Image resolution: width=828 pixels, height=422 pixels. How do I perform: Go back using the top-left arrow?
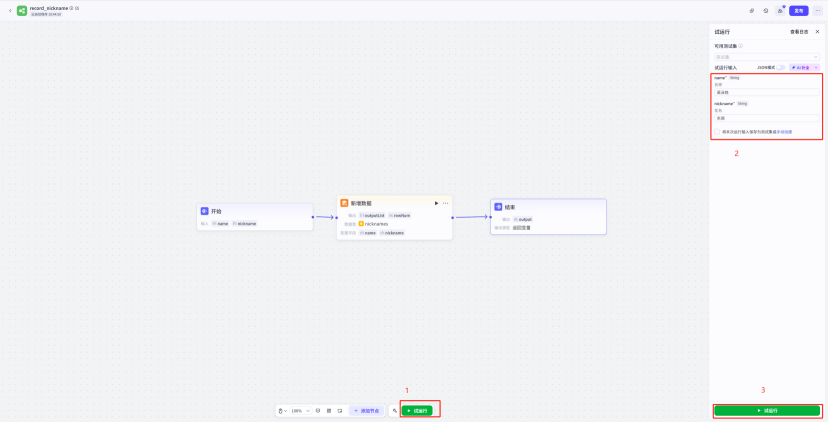[10, 11]
